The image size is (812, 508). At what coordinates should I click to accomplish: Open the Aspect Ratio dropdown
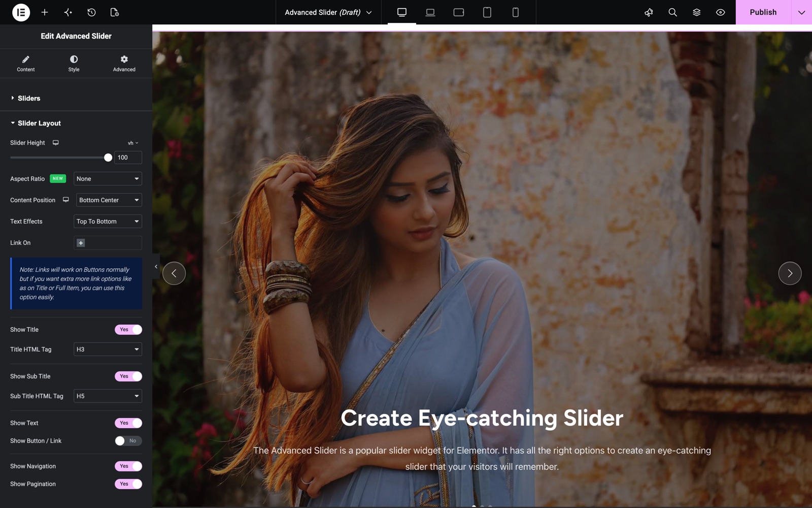click(108, 179)
